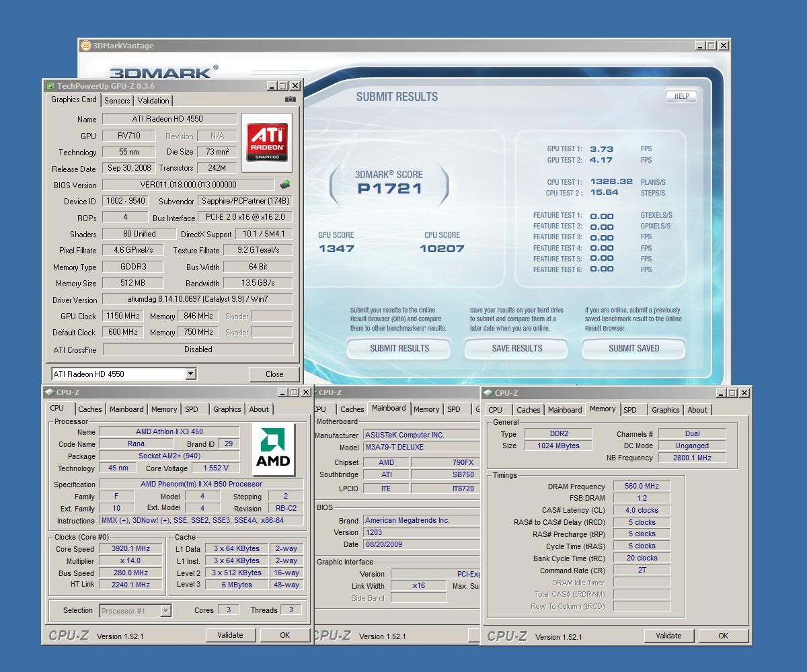Open Graphics tab in left CPU-Z window
Viewport: 807px width, 672px height.
coord(227,409)
